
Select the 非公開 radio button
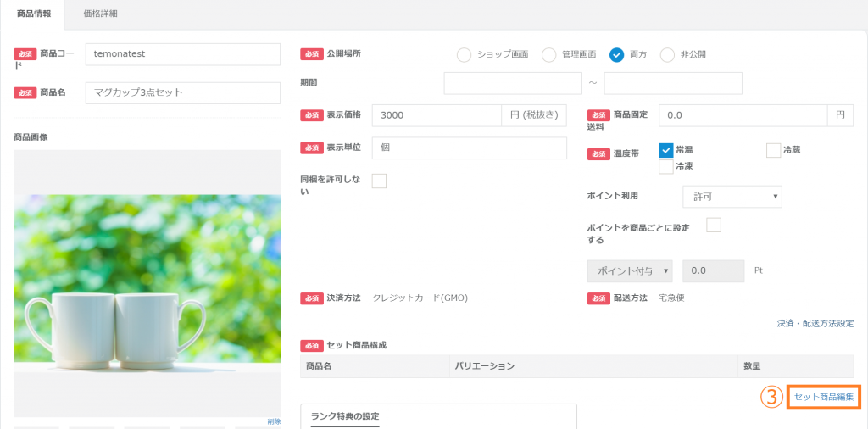(667, 55)
